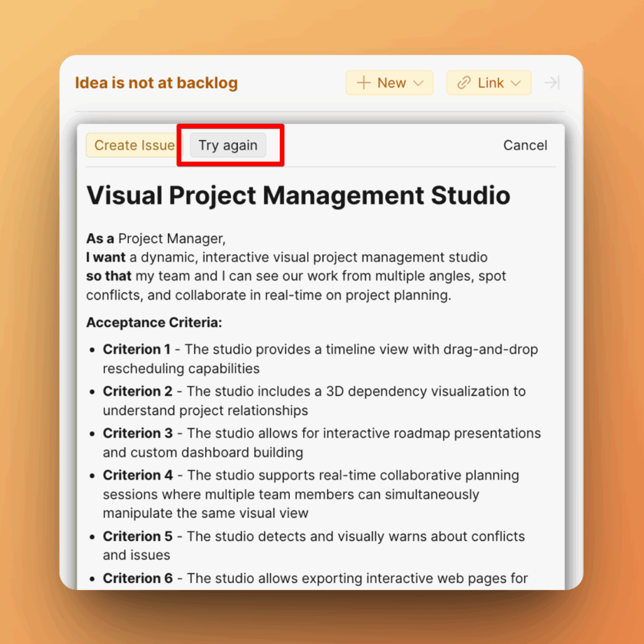The width and height of the screenshot is (644, 644).
Task: Expand the New dropdown chevron
Action: tap(419, 83)
